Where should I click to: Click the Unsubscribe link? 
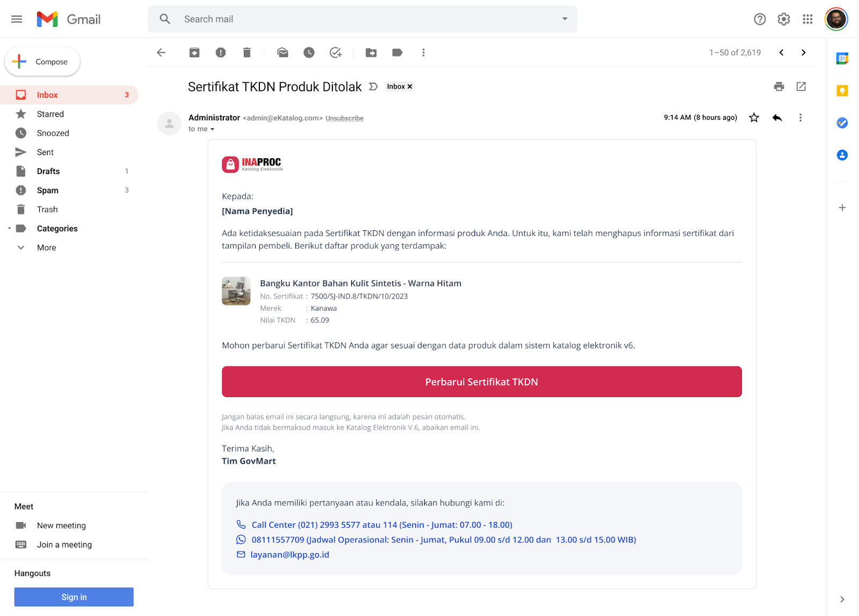point(344,118)
